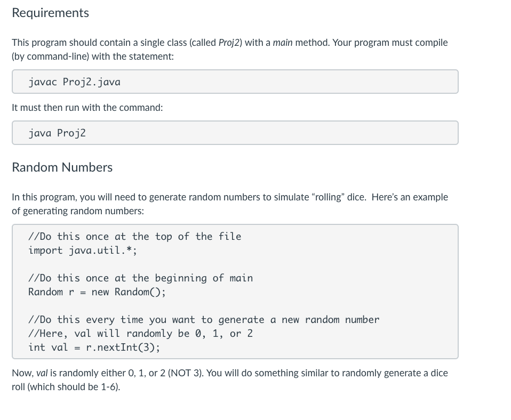Click the "(by command-line) with the statement:" line
The width and height of the screenshot is (511, 420).
click(92, 56)
